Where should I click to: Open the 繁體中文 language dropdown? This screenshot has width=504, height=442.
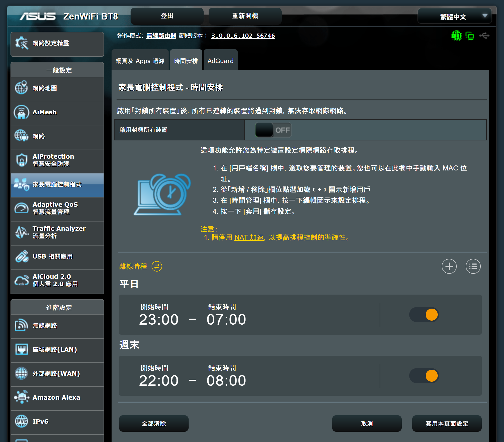[x=454, y=17]
